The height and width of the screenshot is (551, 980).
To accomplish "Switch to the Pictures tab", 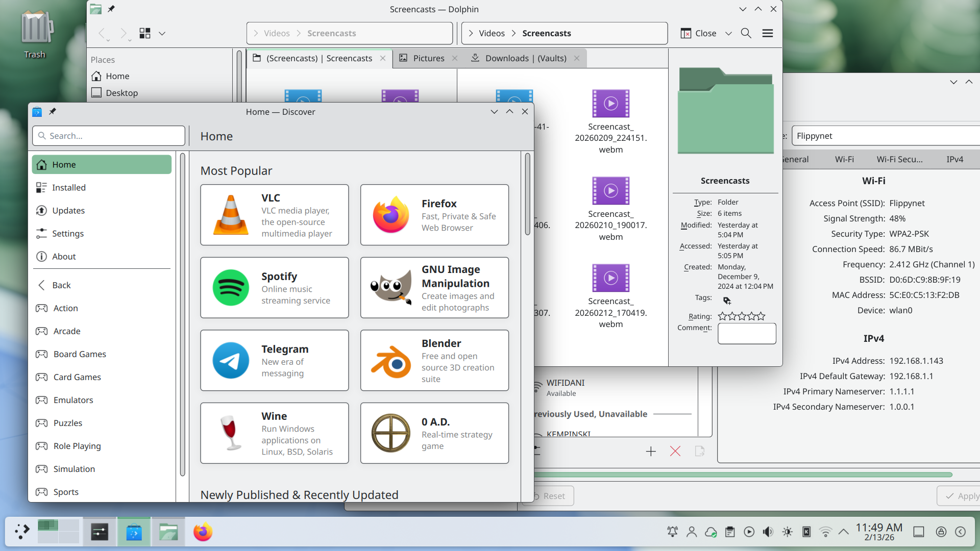I will point(428,58).
